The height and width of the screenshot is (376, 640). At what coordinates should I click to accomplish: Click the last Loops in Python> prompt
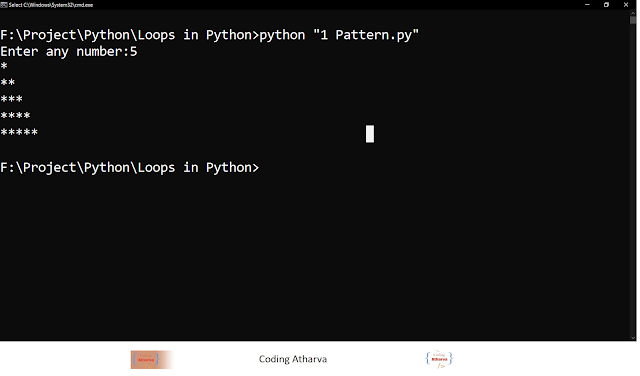point(130,168)
